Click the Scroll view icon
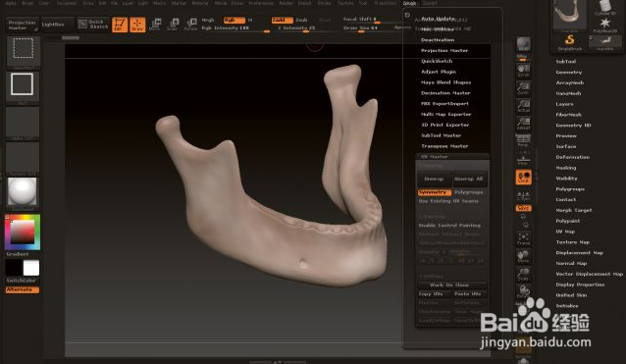This screenshot has width=626, height=364. coord(523,71)
